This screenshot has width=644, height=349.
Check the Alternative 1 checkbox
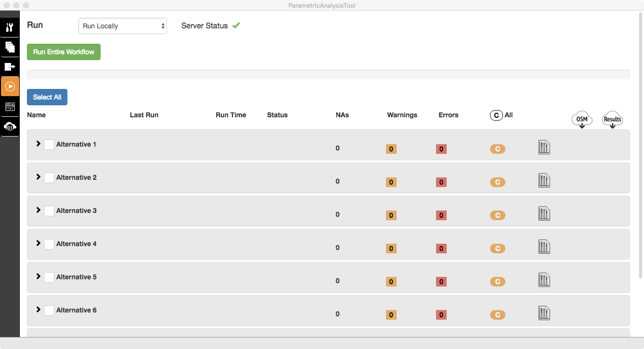(x=49, y=145)
